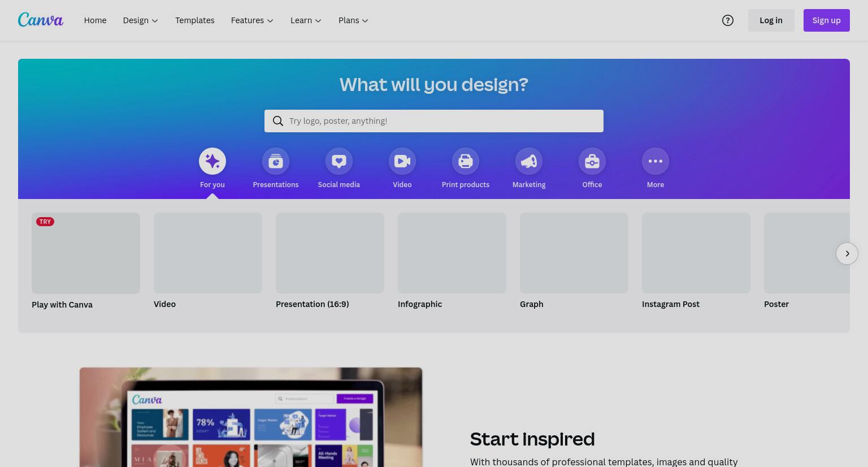Click the Canva logo
The image size is (868, 467).
click(x=41, y=20)
